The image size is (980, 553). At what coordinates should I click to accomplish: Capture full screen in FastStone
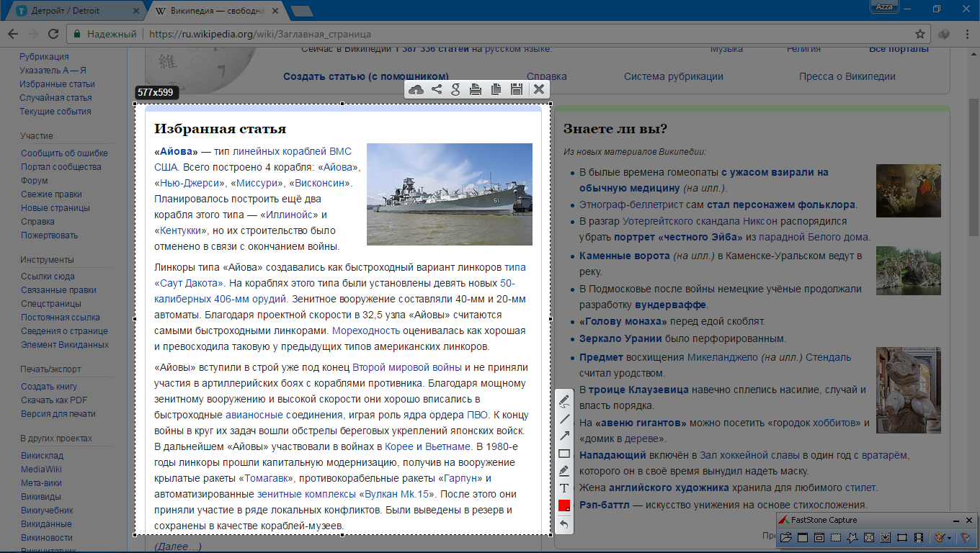[869, 537]
